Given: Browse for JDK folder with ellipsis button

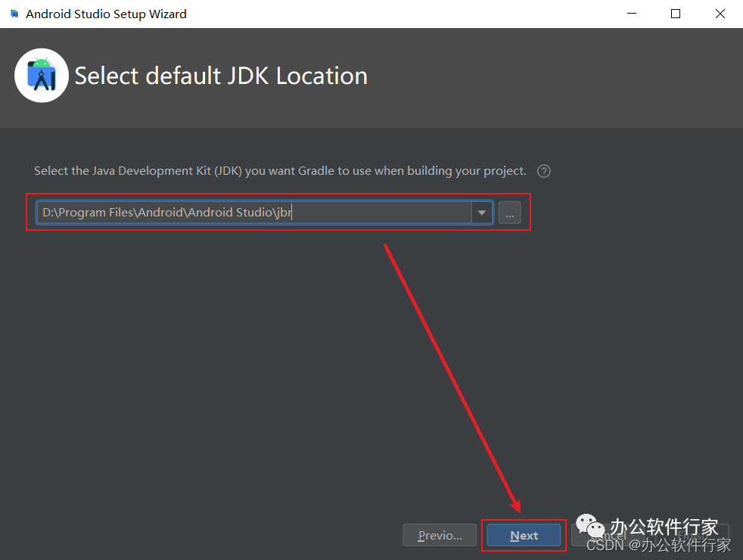Looking at the screenshot, I should pos(510,212).
